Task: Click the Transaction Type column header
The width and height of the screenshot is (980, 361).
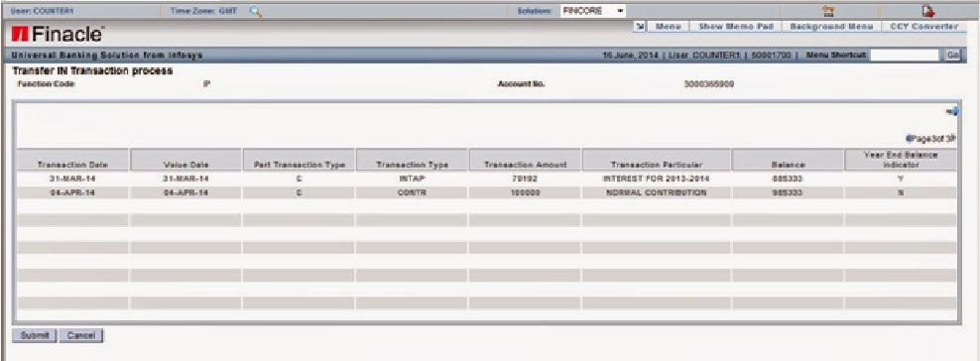Action: [x=412, y=160]
